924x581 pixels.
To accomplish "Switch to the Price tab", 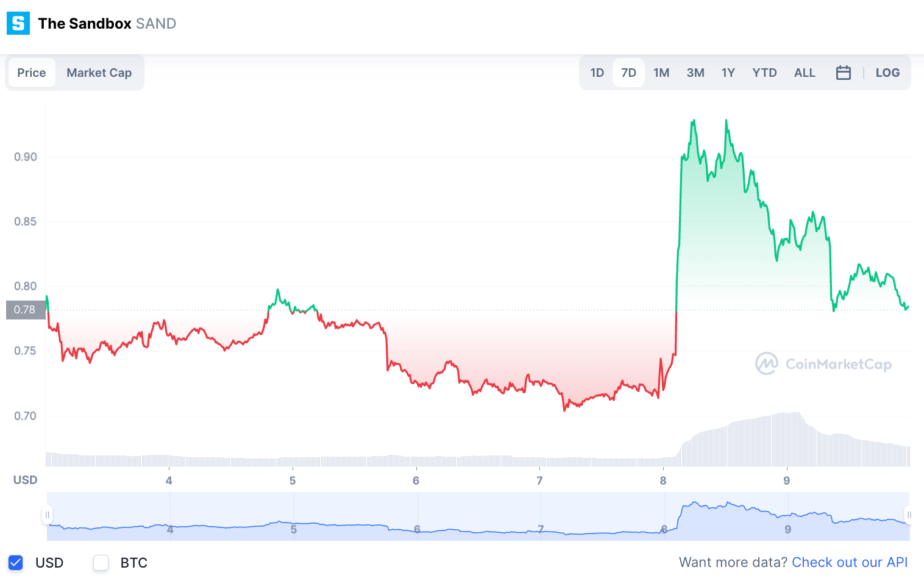I will [x=32, y=73].
